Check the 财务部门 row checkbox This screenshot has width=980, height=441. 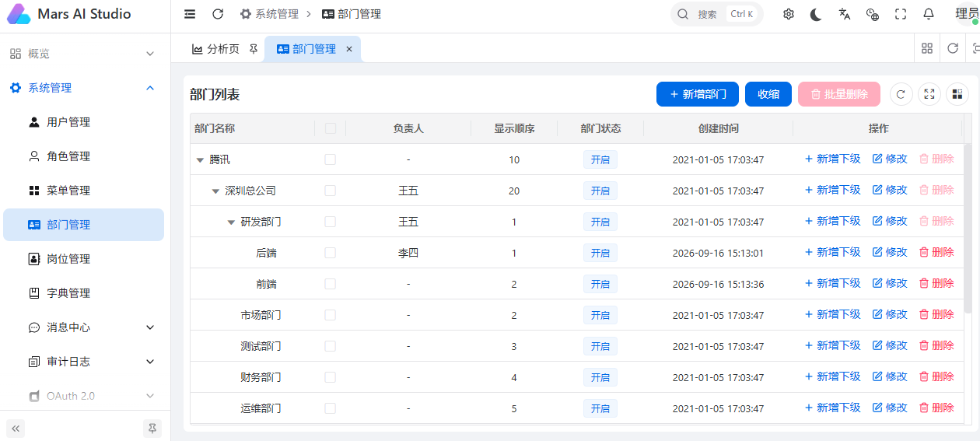pyautogui.click(x=331, y=377)
